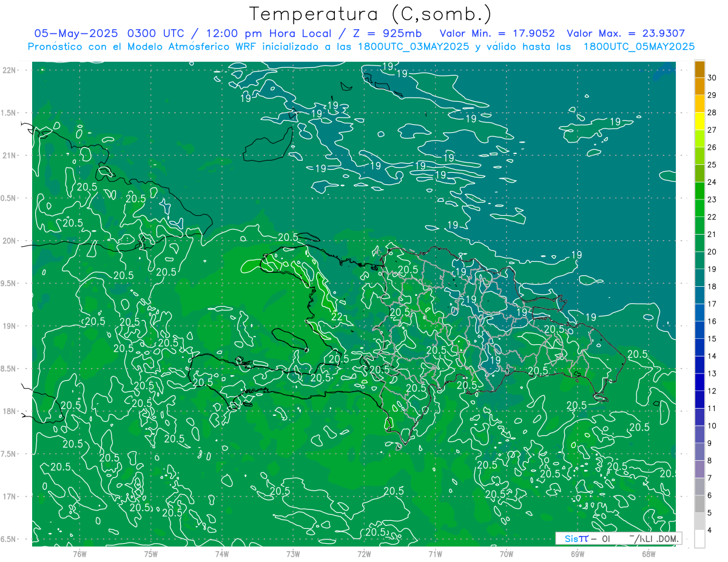Click the "72W" longitude label
This screenshot has width=728, height=562.
364,554
